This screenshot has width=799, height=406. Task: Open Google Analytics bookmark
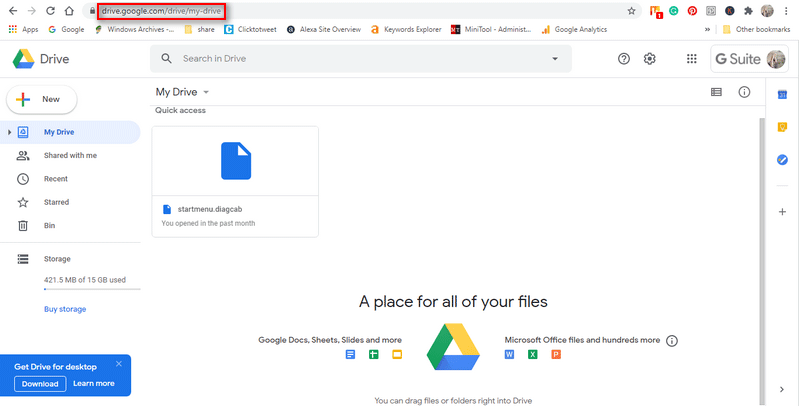pos(574,30)
